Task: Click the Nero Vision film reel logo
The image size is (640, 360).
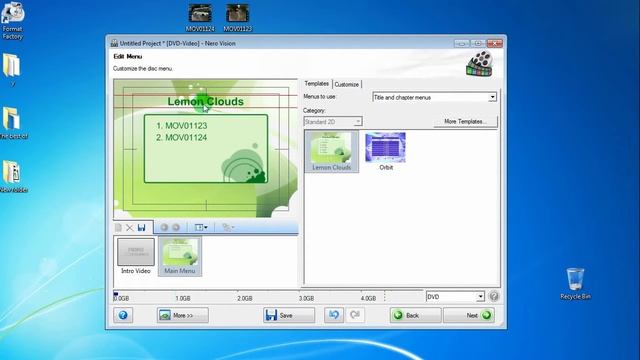Action: (480, 64)
